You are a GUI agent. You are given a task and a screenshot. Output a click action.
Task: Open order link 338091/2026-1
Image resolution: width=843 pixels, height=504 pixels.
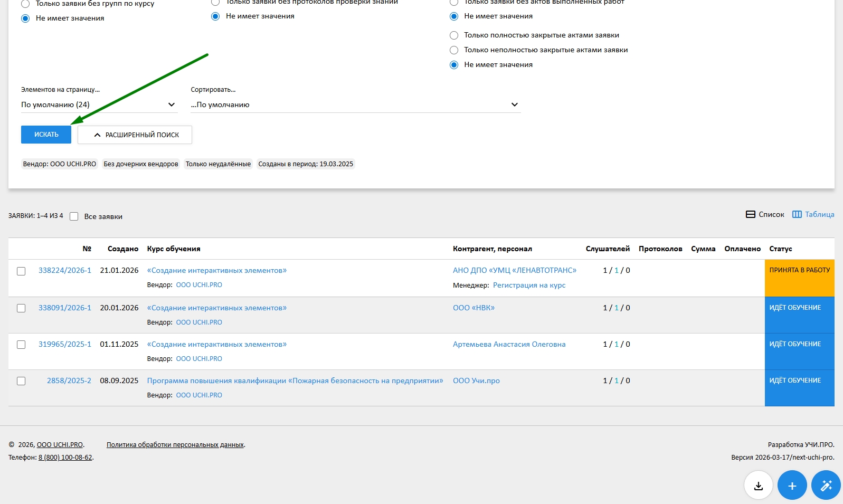64,308
